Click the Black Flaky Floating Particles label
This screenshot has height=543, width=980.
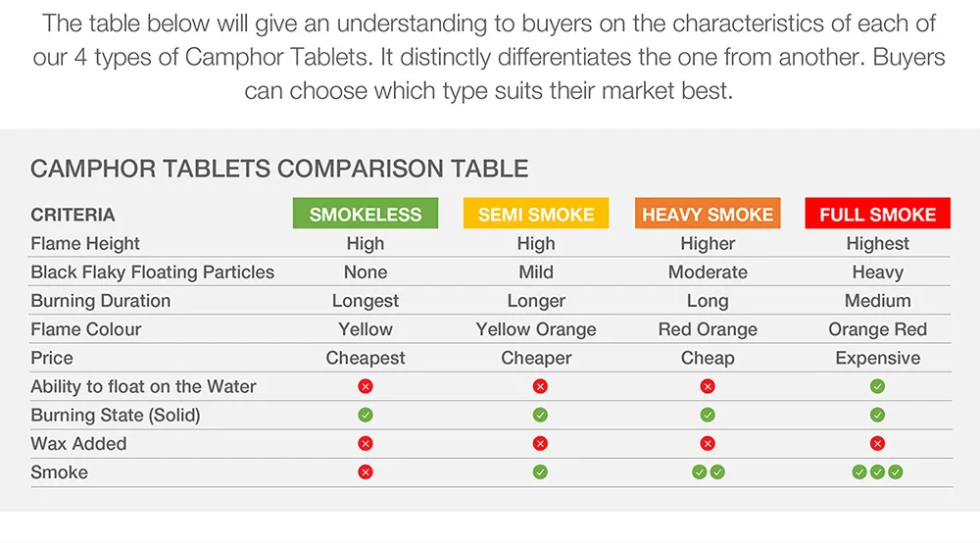(x=153, y=272)
